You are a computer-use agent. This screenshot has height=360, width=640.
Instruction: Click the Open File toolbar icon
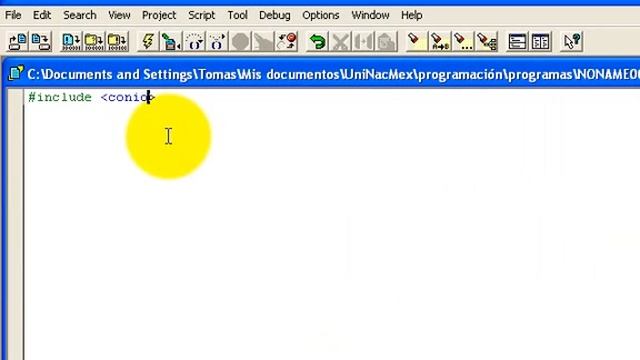[18, 41]
